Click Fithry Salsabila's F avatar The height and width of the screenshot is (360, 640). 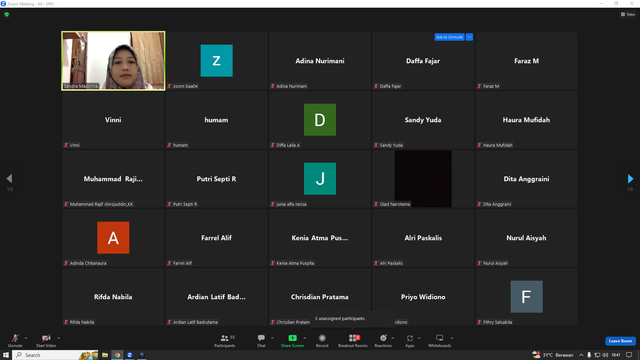click(x=527, y=297)
